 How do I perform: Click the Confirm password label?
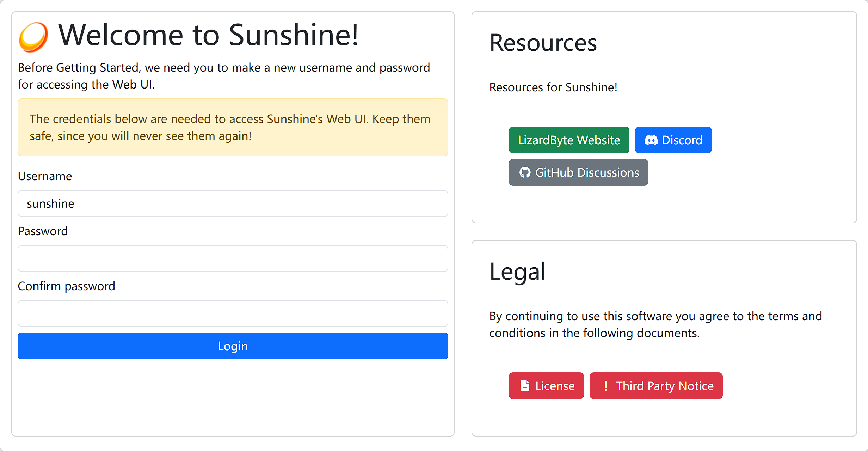click(66, 286)
